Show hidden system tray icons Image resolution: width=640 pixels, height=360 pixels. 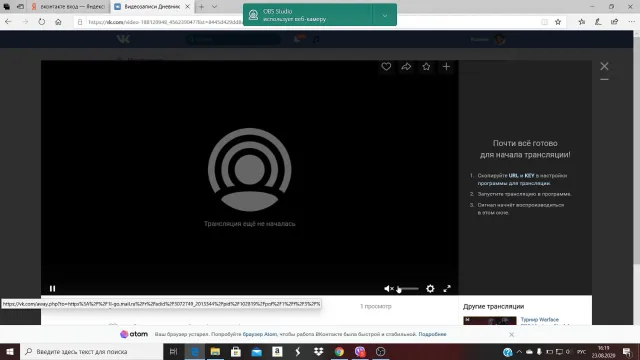pos(519,351)
